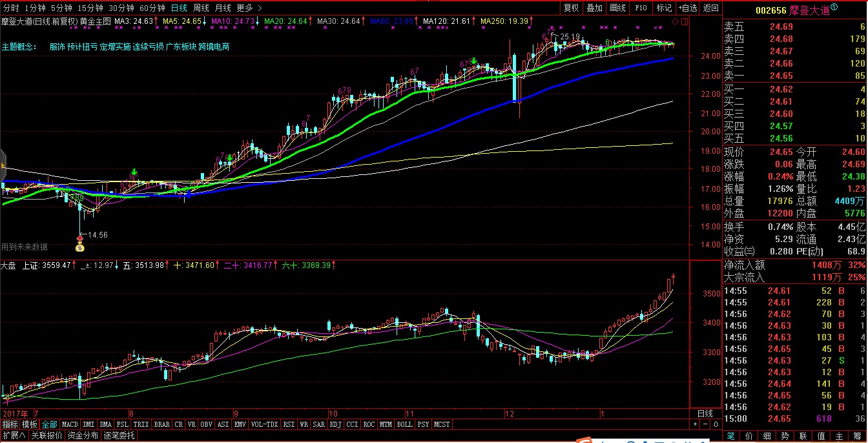Click the 叠加 overlay button

click(x=594, y=8)
